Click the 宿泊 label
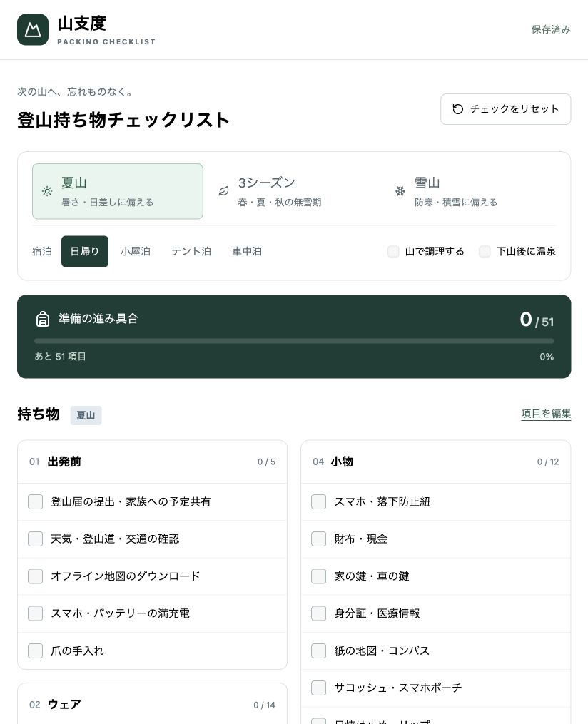 pyautogui.click(x=42, y=251)
